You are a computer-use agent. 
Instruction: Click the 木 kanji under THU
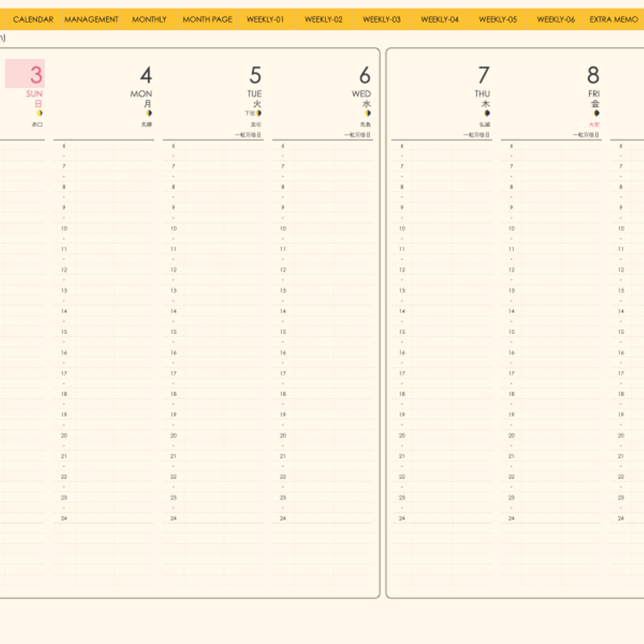tap(486, 104)
